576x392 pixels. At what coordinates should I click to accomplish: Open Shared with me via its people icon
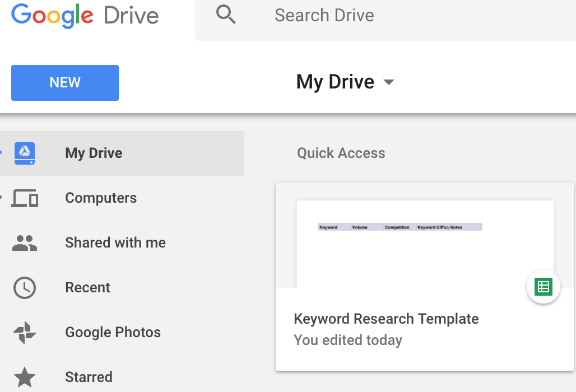pyautogui.click(x=25, y=242)
